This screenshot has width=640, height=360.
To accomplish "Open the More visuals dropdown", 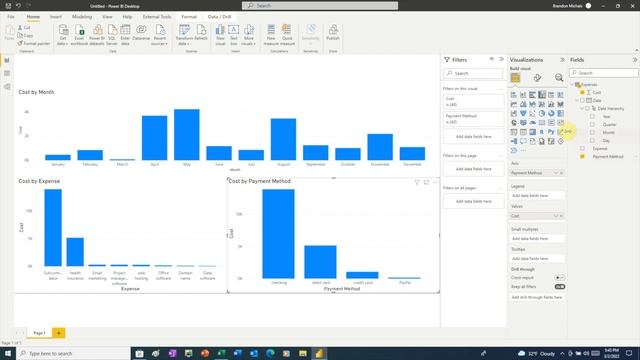I will pyautogui.click(x=248, y=35).
